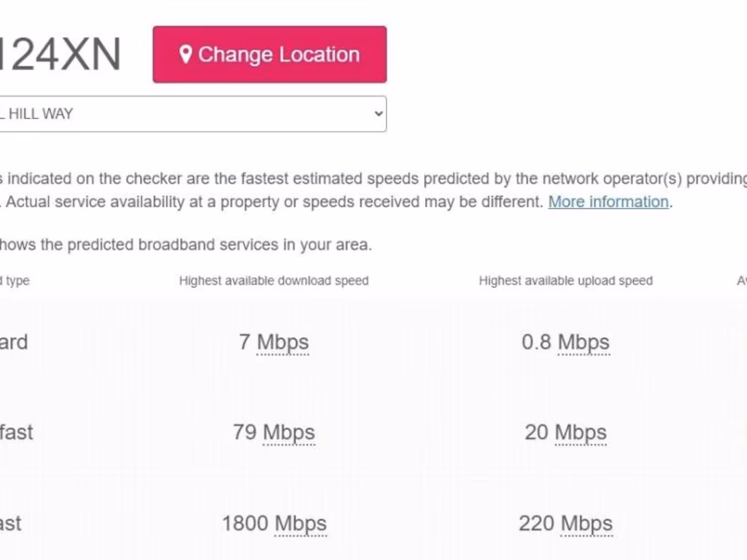Image resolution: width=747 pixels, height=560 pixels.
Task: Select the 79 Mbps download value
Action: pos(274,432)
